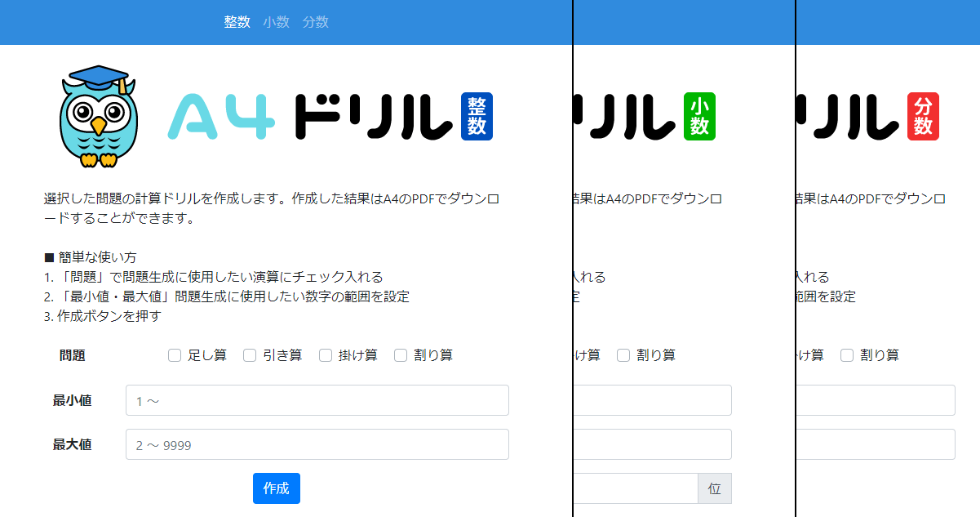Go to the 分数 tab in navbar
Screen dimensions: 980x517
point(315,22)
